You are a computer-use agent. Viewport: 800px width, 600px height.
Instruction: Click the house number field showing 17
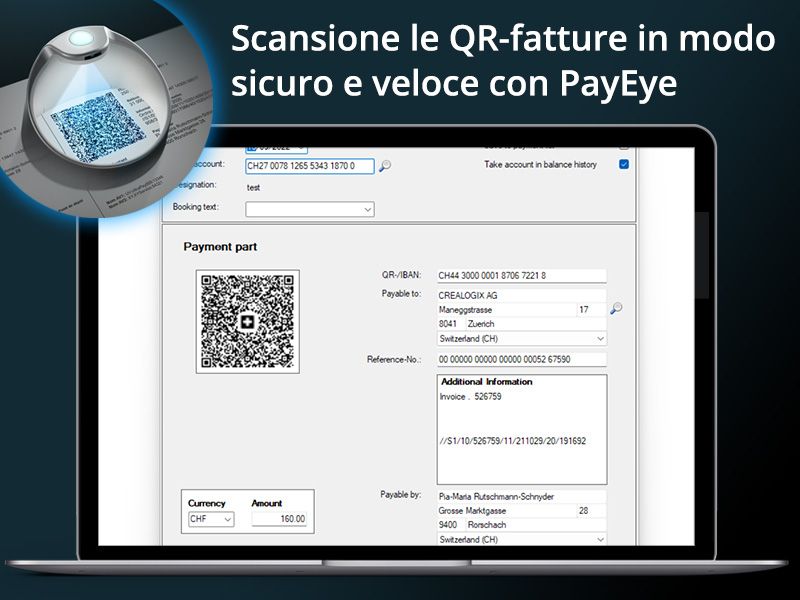tap(592, 310)
